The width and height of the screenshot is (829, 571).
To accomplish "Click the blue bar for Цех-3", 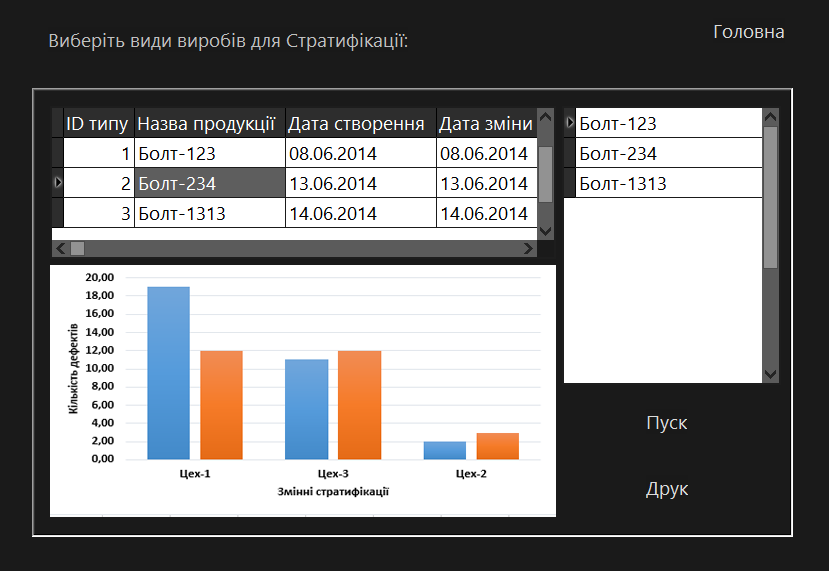I will point(307,409).
